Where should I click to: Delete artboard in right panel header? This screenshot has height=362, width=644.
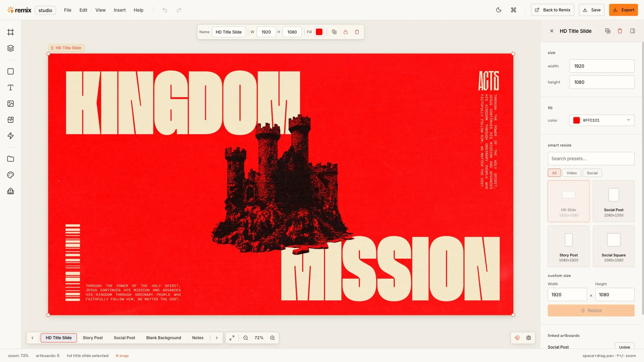620,31
